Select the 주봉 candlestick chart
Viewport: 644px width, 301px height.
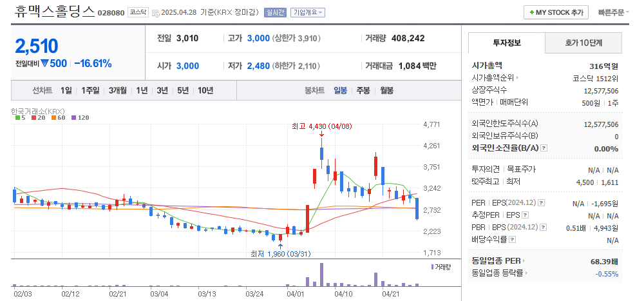(363, 90)
